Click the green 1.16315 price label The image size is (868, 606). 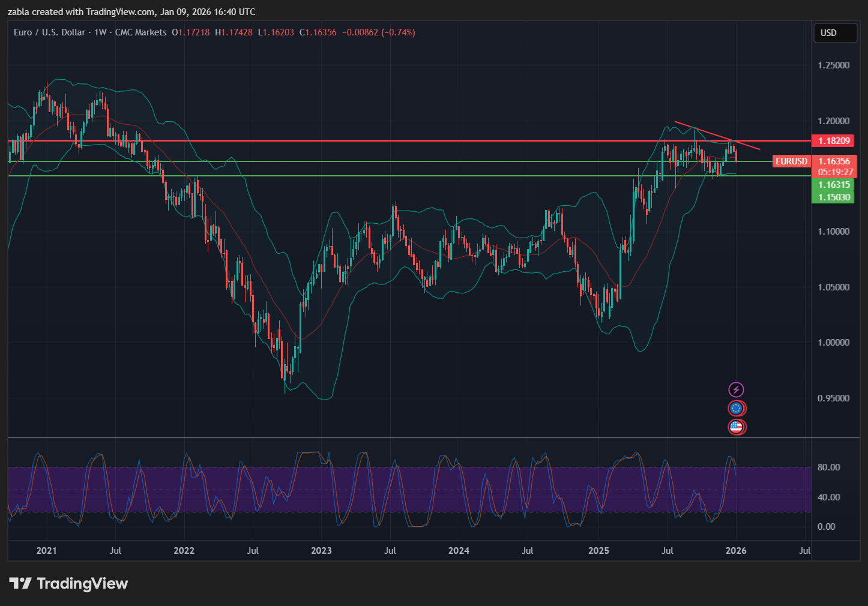(833, 185)
